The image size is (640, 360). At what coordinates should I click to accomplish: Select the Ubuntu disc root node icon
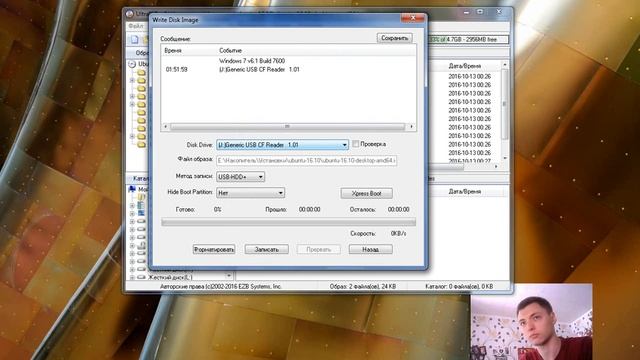coord(132,64)
